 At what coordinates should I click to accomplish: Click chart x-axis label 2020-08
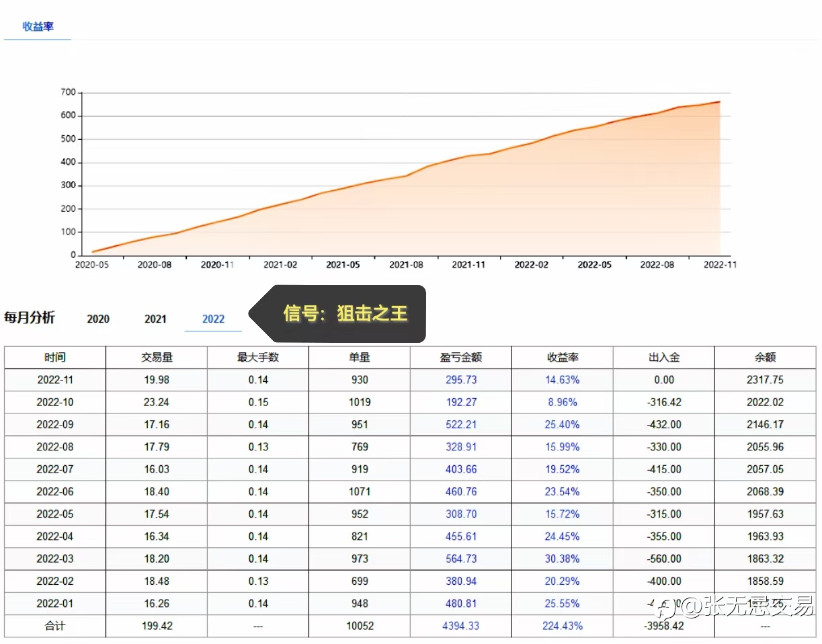click(154, 265)
